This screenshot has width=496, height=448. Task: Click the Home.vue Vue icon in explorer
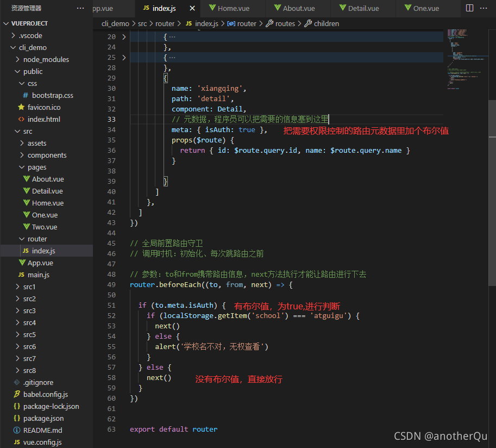pos(27,203)
